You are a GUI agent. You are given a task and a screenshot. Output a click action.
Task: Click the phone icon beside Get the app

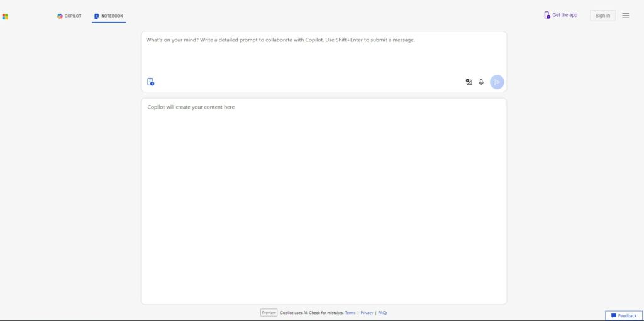[x=547, y=15]
